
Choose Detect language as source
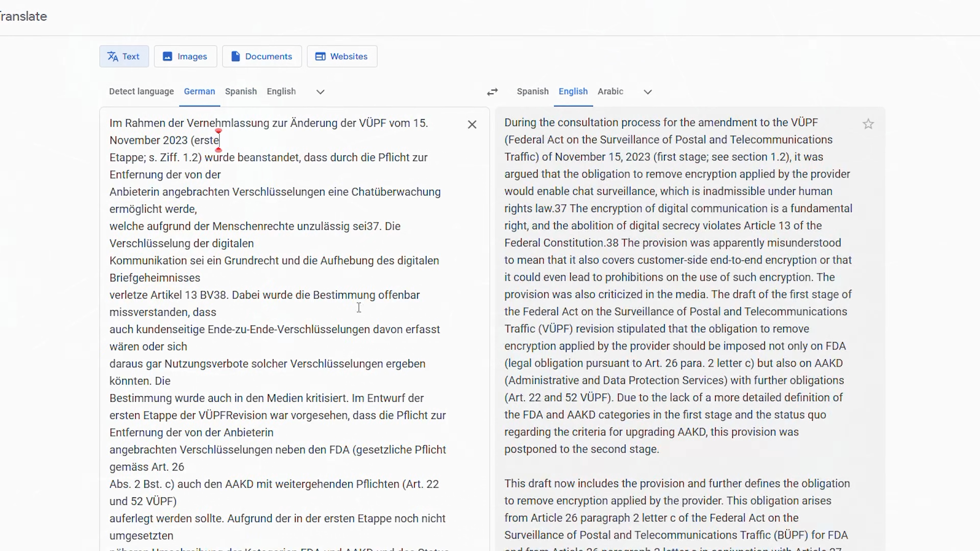[141, 91]
